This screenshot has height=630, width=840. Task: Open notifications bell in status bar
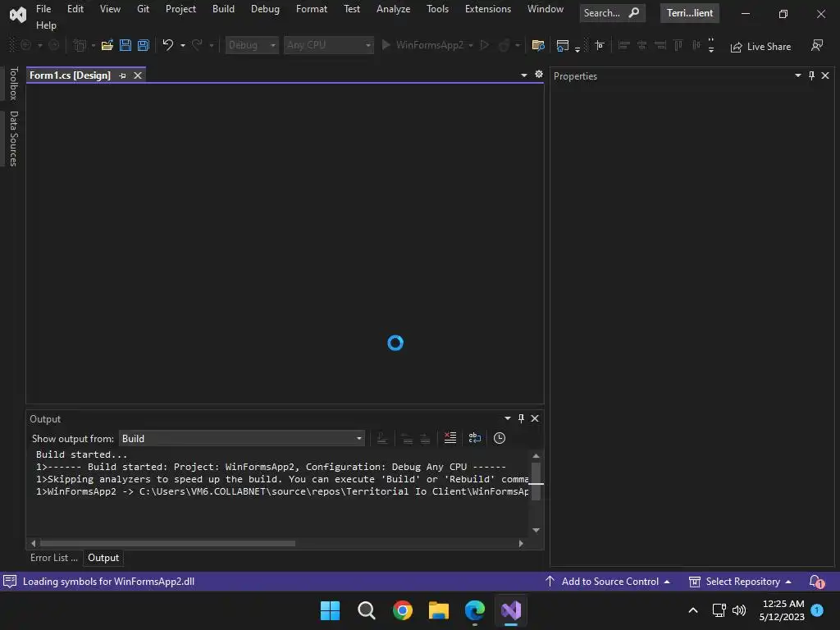[x=816, y=582]
